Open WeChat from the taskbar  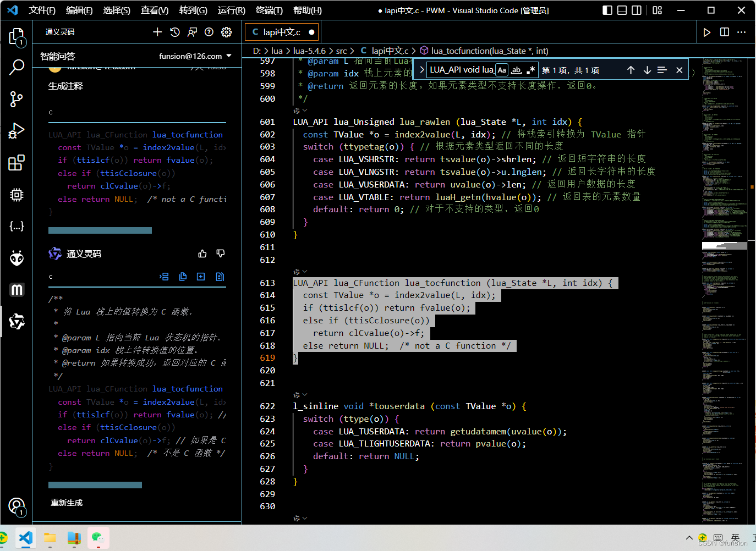98,538
